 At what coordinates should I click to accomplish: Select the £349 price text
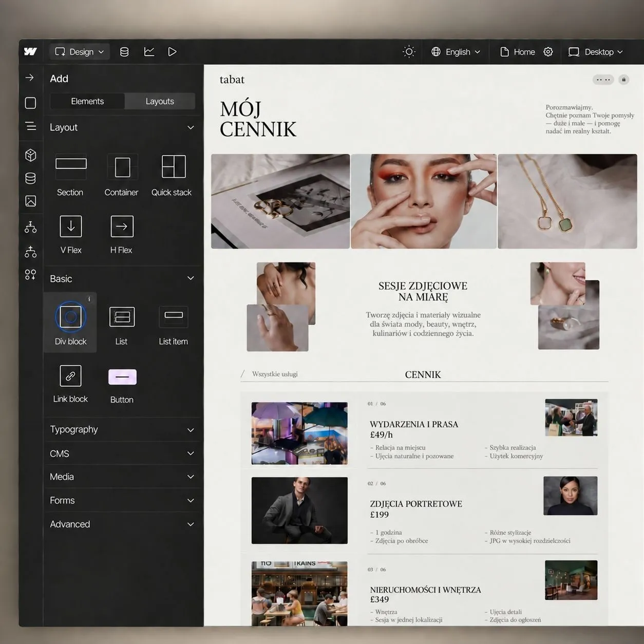(x=380, y=599)
